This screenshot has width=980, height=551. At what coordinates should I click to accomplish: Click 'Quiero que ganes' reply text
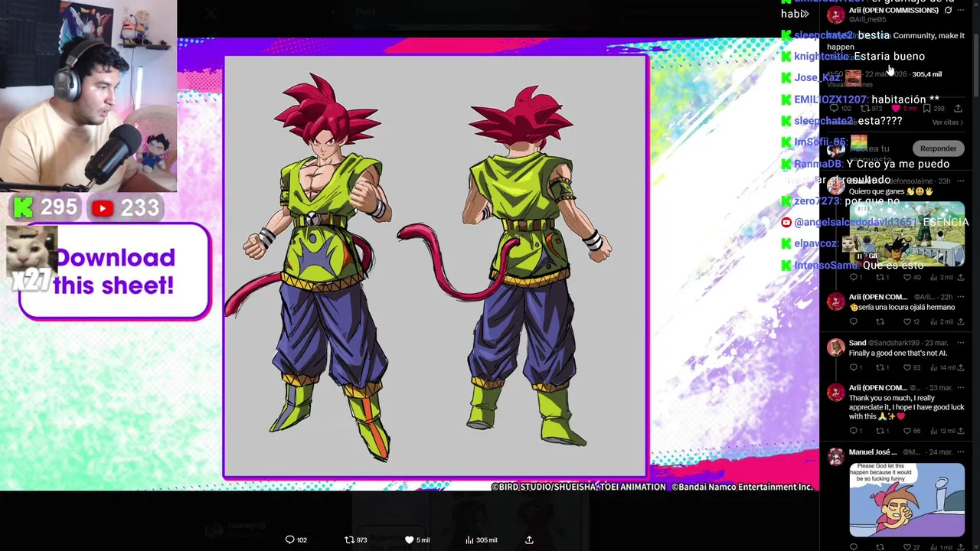click(x=891, y=191)
